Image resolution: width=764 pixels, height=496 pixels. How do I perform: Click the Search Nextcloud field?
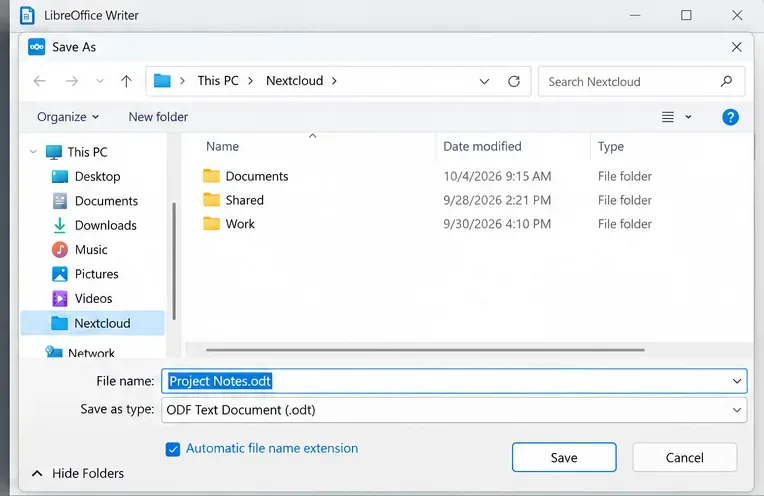(641, 81)
